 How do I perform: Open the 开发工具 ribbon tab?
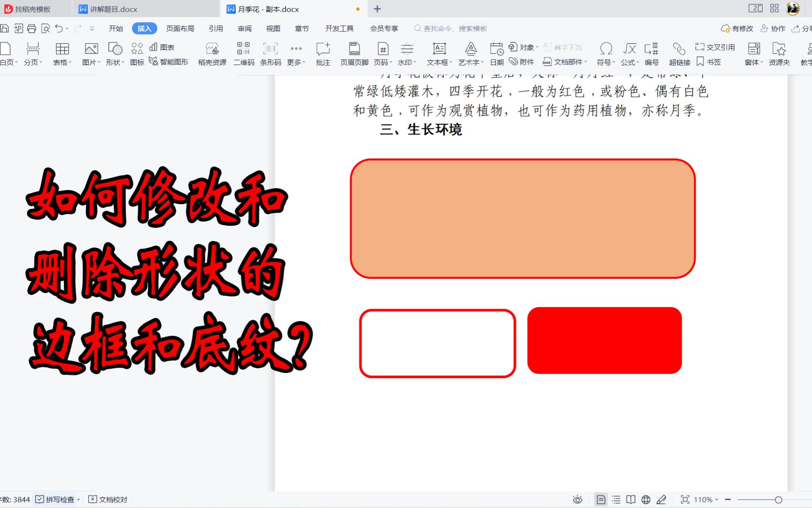coord(339,29)
